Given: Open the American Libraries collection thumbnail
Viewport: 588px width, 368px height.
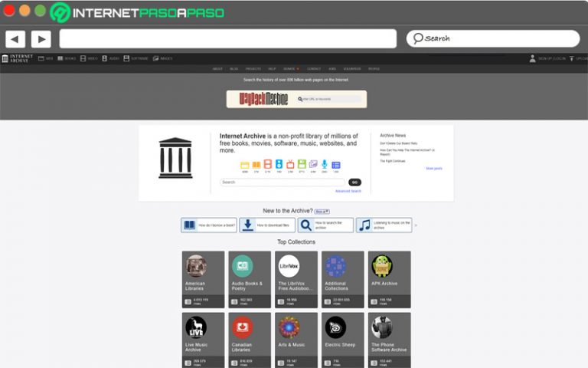Looking at the screenshot, I should point(196,266).
